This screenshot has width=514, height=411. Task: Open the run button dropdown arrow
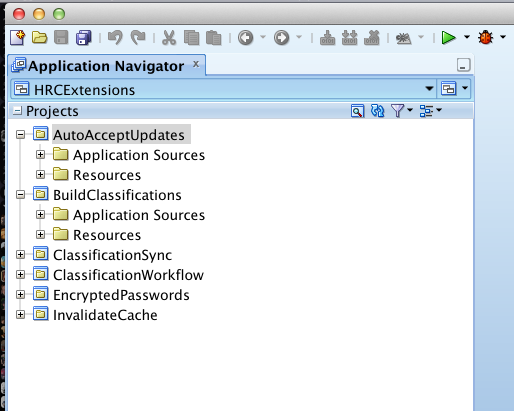click(x=467, y=37)
